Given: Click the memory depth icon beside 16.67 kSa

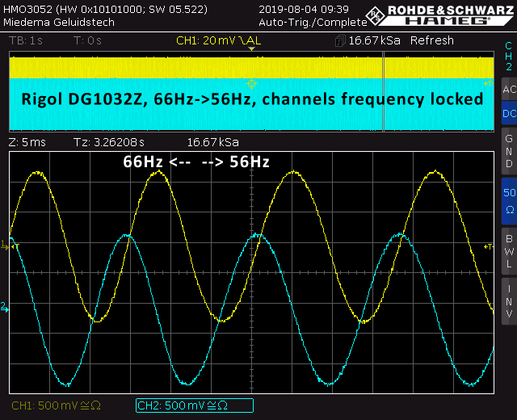Looking at the screenshot, I should click(340, 41).
